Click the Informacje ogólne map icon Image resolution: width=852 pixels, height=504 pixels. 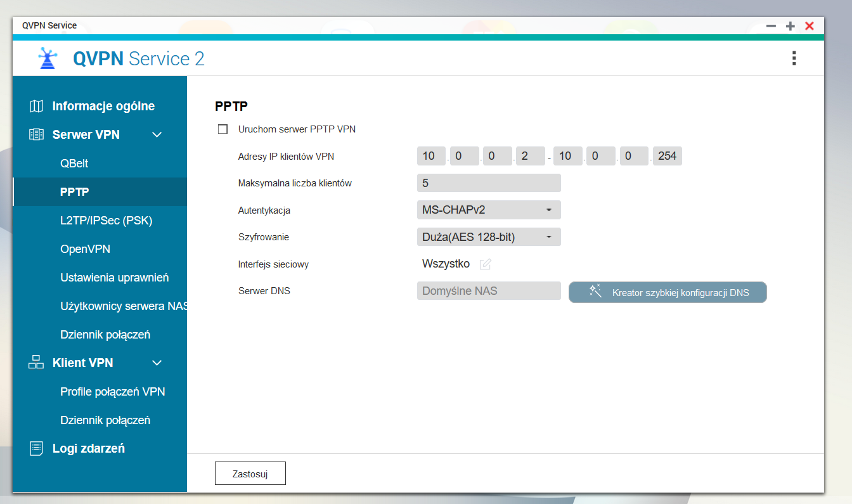coord(37,106)
